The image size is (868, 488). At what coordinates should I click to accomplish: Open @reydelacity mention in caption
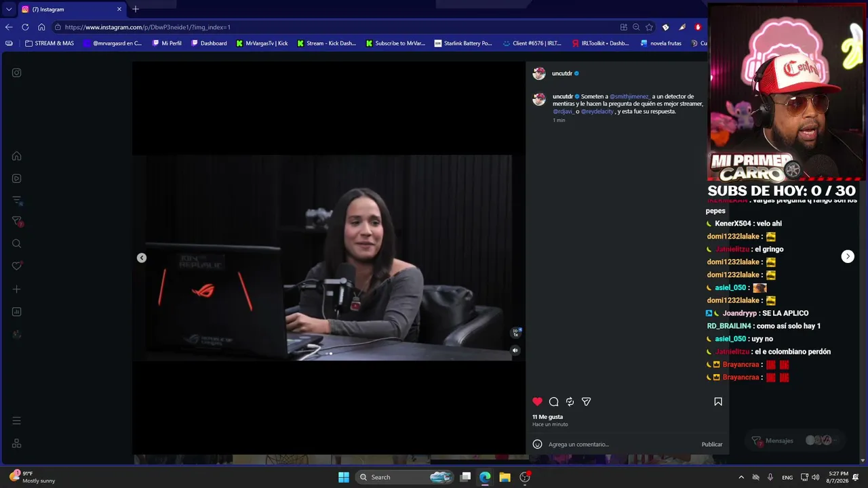click(x=597, y=111)
